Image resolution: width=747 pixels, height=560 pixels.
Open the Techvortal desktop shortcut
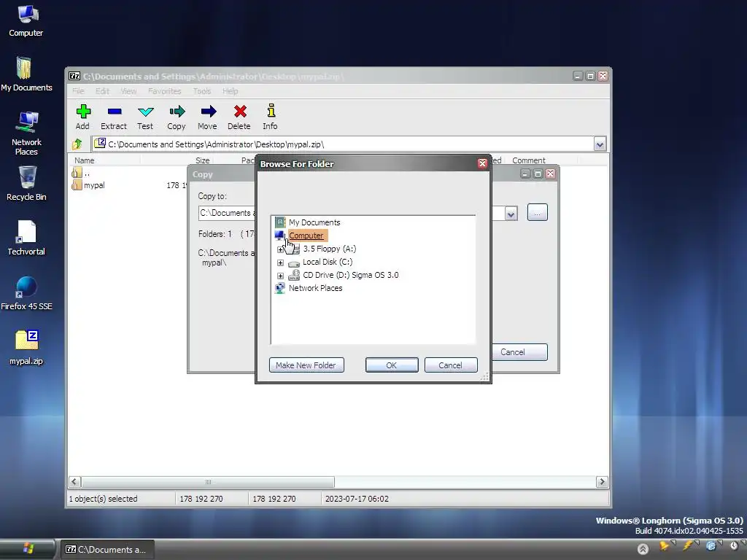[x=27, y=238]
